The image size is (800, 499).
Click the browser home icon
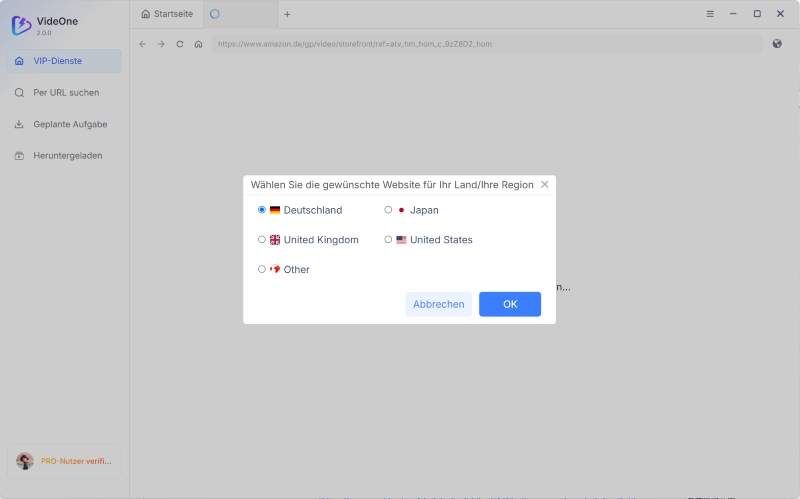pyautogui.click(x=198, y=44)
